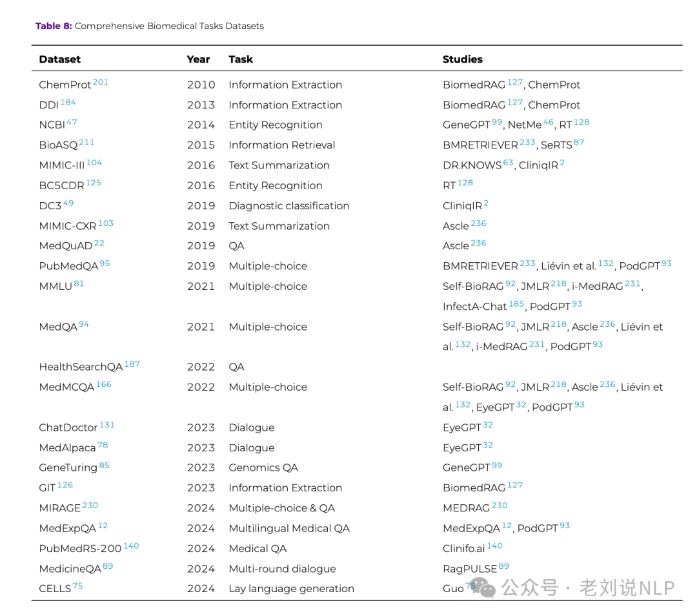697x616 pixels.
Task: Open citation 104 next to MIMIC-III
Action: [94, 162]
